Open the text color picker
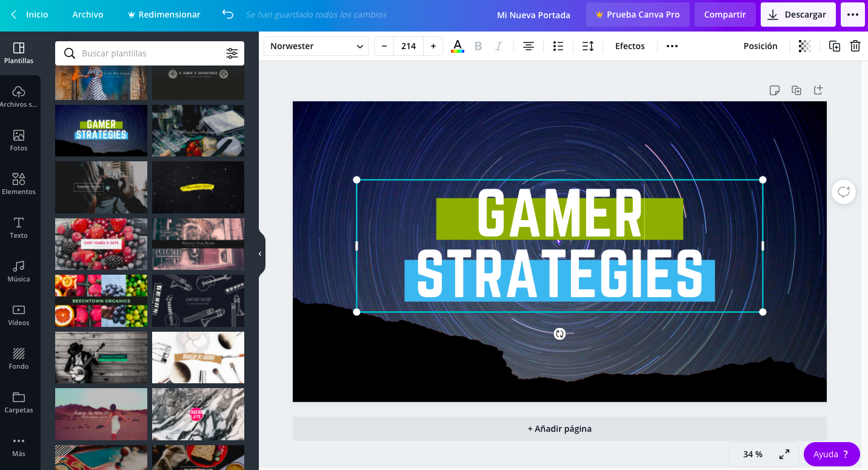The image size is (868, 470). coord(458,46)
